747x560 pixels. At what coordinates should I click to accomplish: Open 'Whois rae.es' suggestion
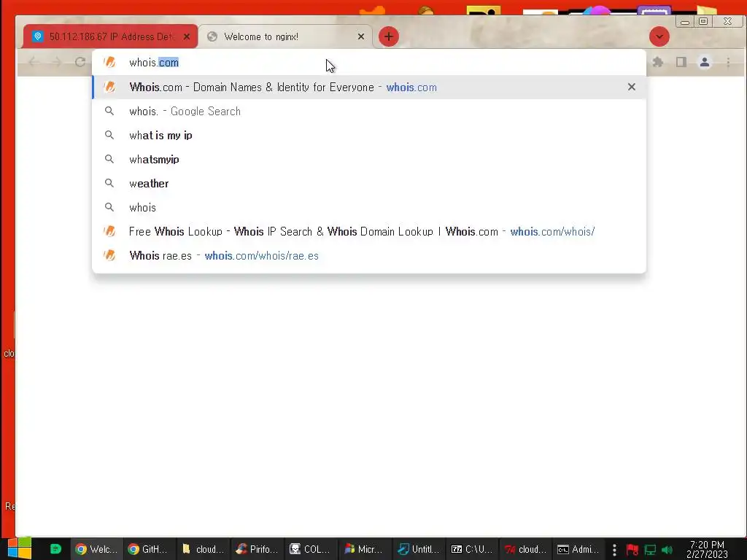[368, 255]
